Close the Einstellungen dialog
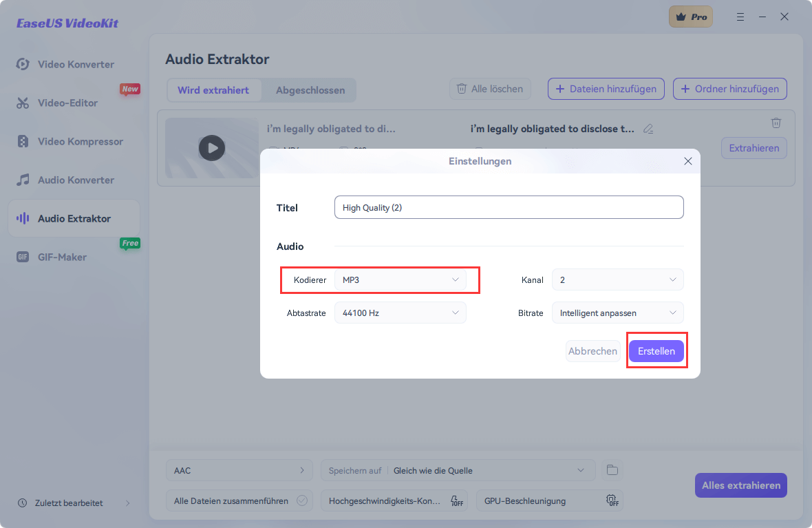This screenshot has width=812, height=528. click(687, 161)
